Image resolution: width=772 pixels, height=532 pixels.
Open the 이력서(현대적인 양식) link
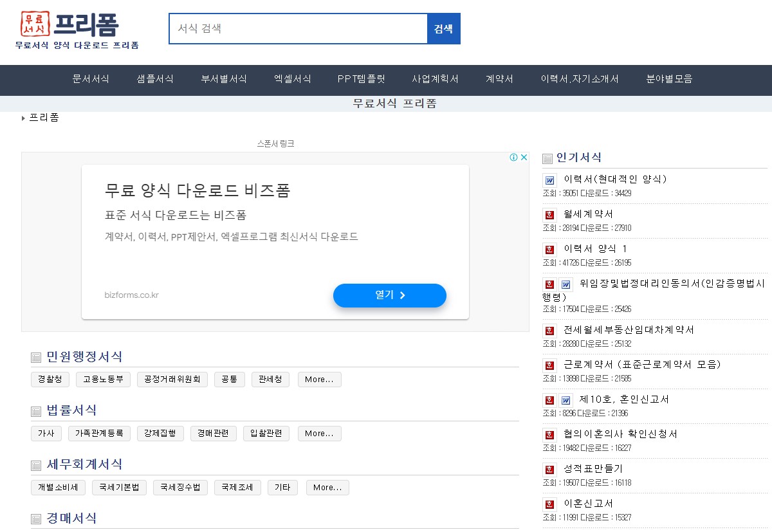615,179
